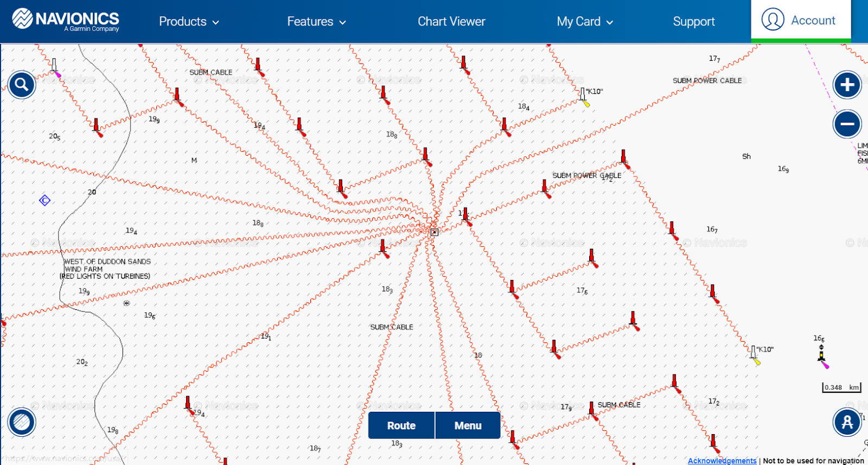Screen dimensions: 868x465
Task: Click the red turbine left of 16.7 depth
Action: click(x=673, y=231)
